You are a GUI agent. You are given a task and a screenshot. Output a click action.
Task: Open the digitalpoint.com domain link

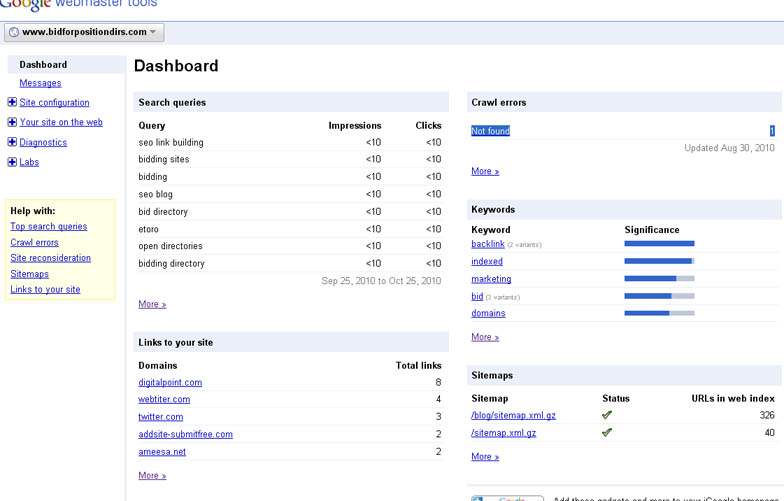[x=170, y=382]
